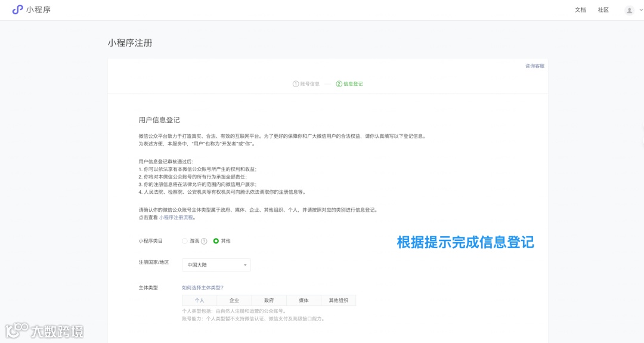Choose the 个人 entity type
The height and width of the screenshot is (343, 644).
click(200, 300)
